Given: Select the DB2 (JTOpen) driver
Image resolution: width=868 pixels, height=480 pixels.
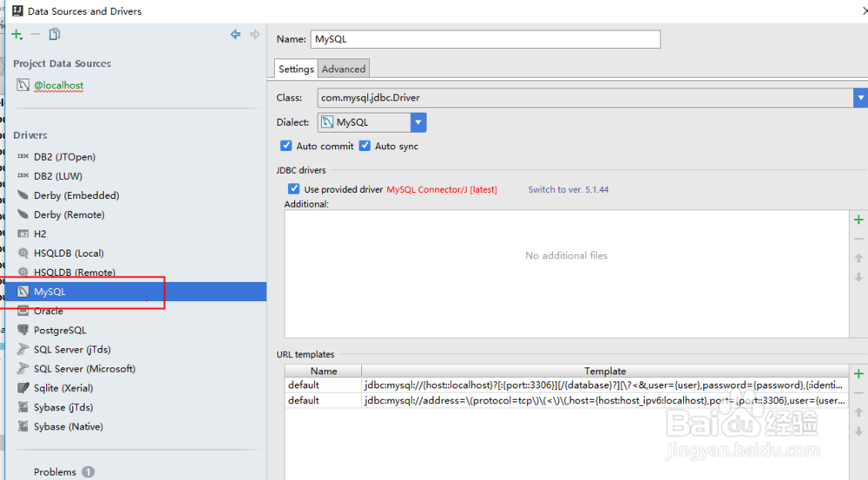Looking at the screenshot, I should tap(64, 157).
